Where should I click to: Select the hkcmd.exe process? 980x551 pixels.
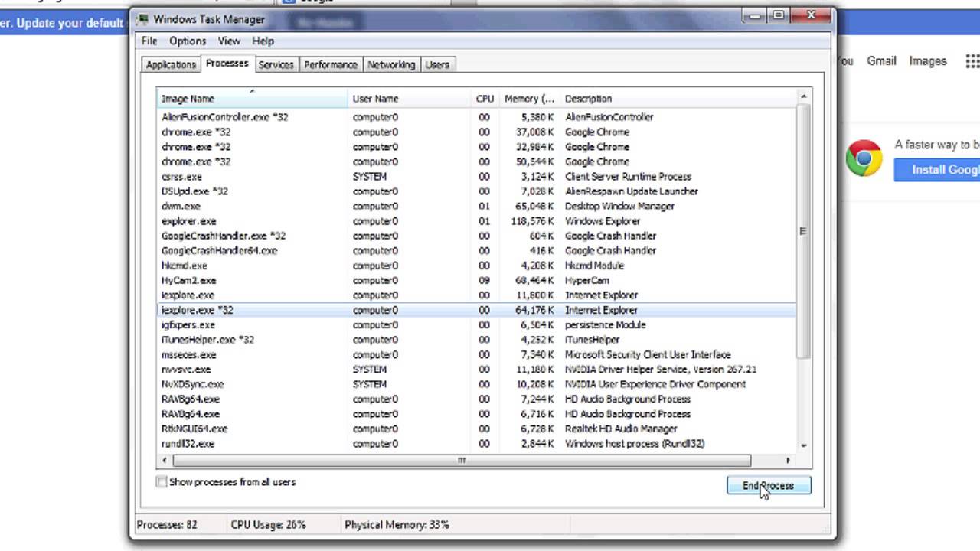pyautogui.click(x=476, y=266)
